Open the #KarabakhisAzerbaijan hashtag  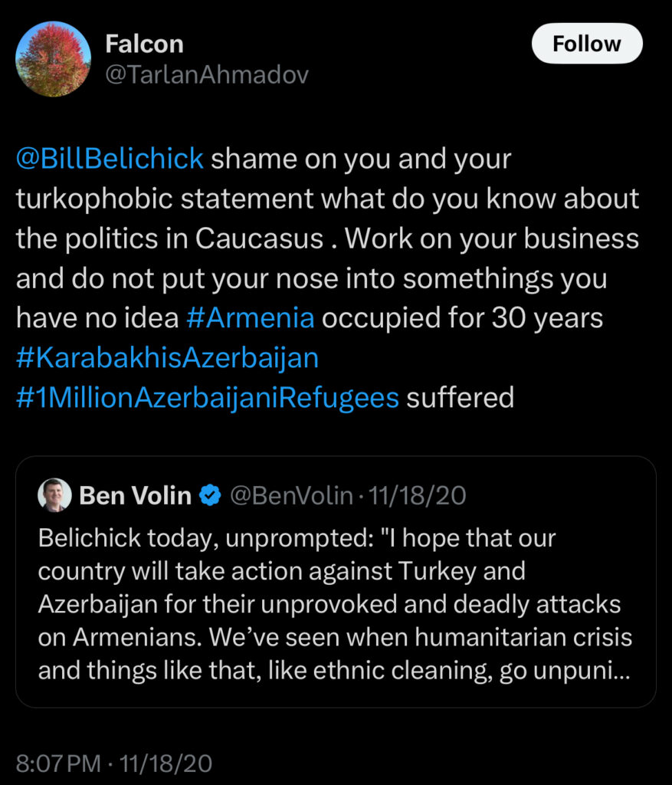point(167,358)
